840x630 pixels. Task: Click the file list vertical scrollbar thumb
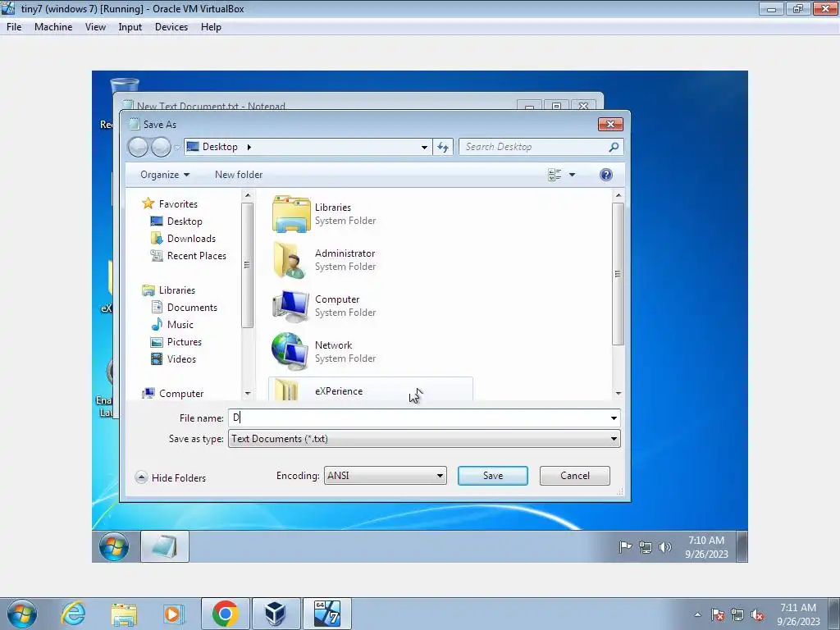(x=618, y=274)
